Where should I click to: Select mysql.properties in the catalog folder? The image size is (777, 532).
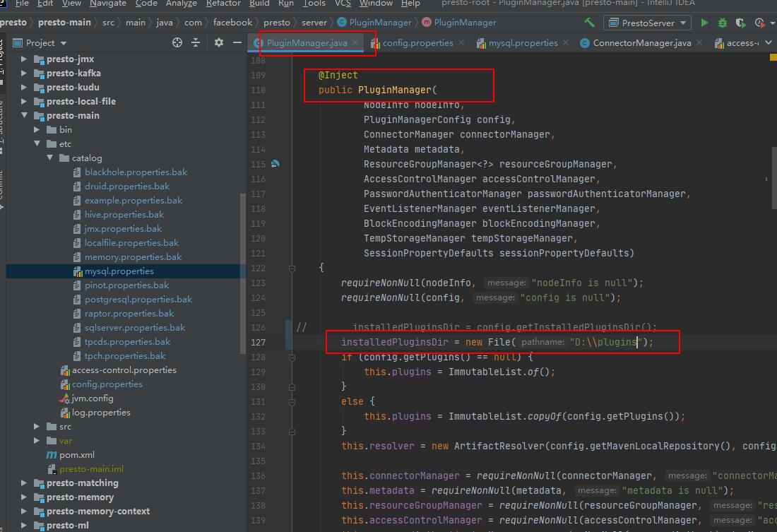coord(119,271)
